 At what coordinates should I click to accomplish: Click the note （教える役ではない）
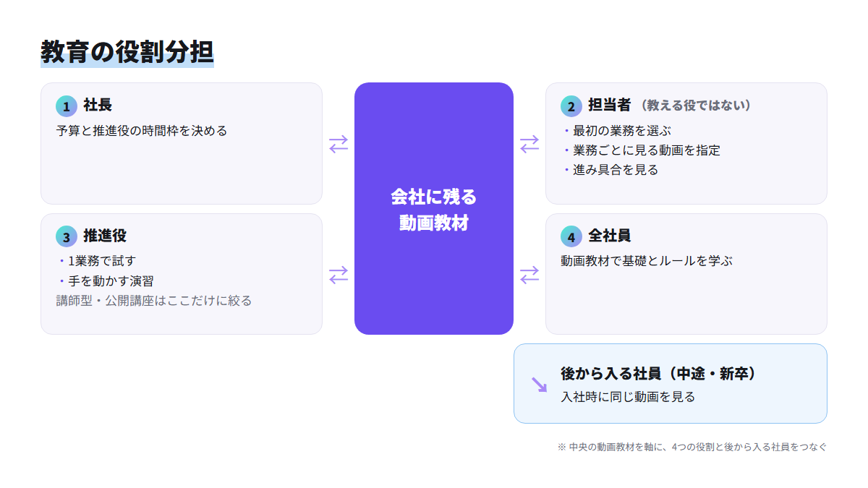(x=695, y=106)
